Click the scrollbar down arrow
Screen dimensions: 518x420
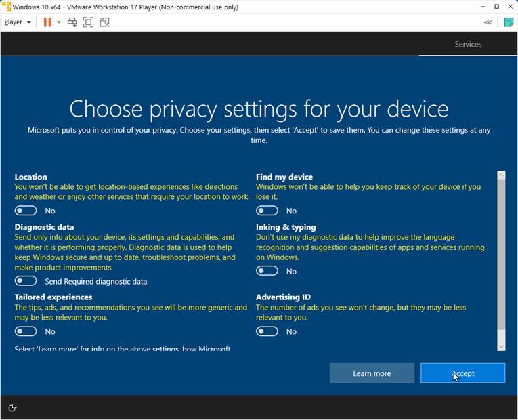[x=501, y=346]
